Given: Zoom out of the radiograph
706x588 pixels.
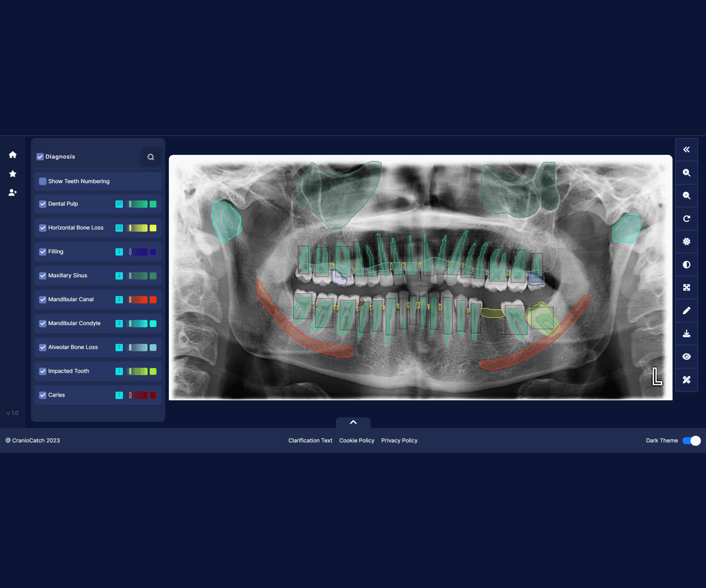Looking at the screenshot, I should coord(687,196).
